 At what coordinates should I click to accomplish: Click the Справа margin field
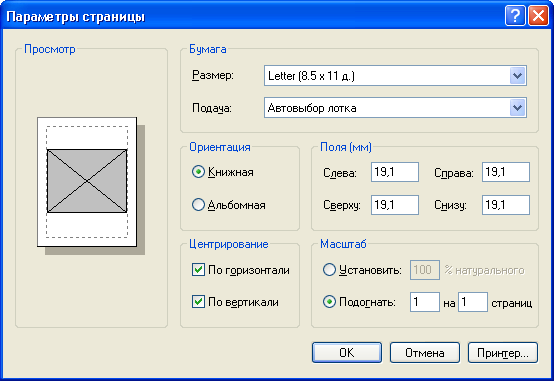click(x=506, y=172)
